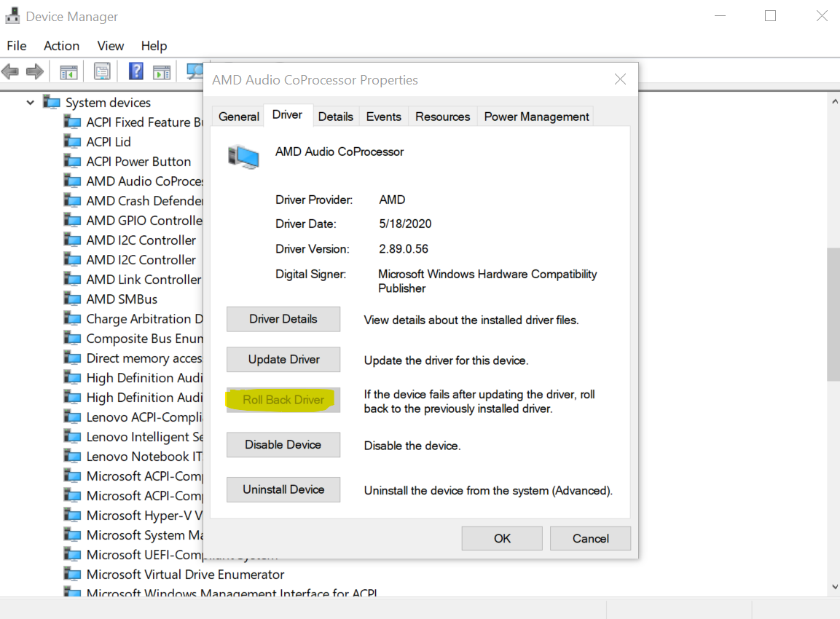
Task: Click the scrollbar down arrow
Action: coord(834,587)
